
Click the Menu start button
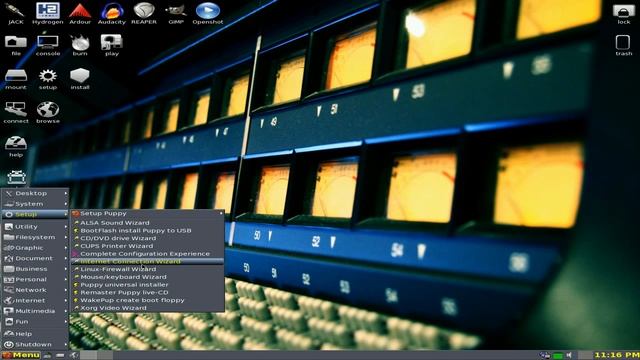[x=20, y=355]
